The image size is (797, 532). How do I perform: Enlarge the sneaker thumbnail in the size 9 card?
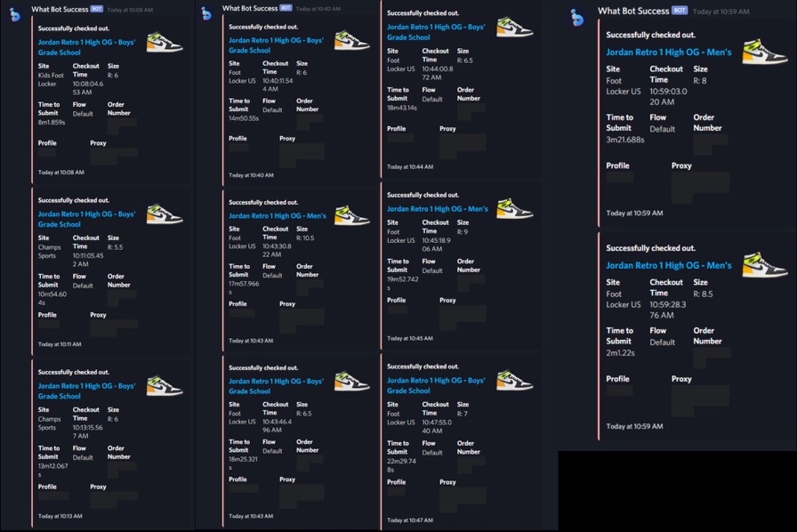point(514,208)
